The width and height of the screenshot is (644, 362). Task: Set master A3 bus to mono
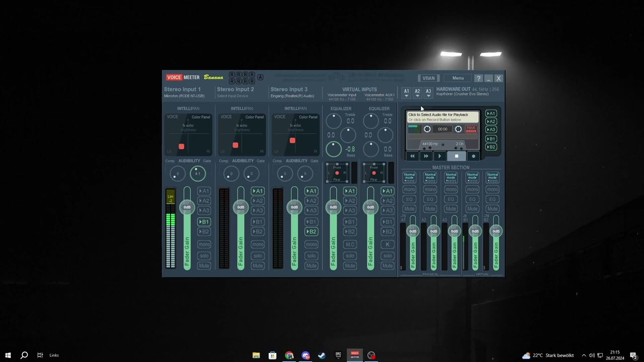(x=451, y=190)
